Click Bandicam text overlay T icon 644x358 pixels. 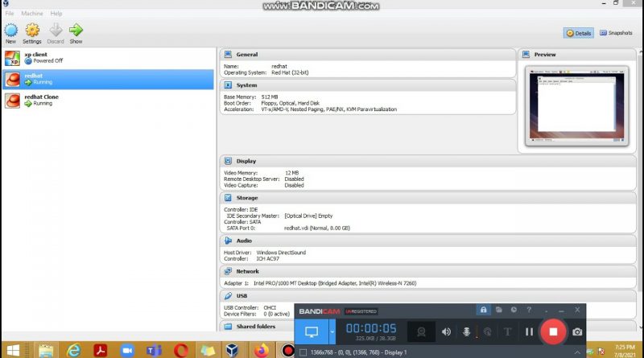click(x=508, y=331)
